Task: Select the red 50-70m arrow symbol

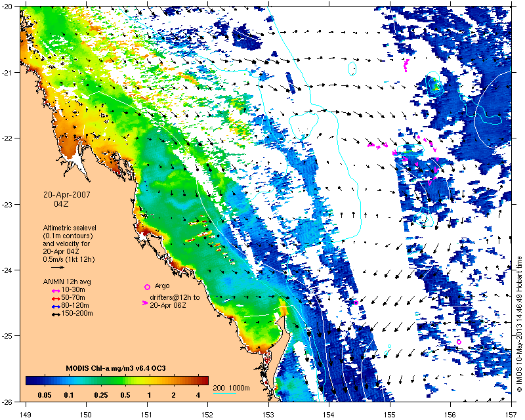Action: coord(56,299)
